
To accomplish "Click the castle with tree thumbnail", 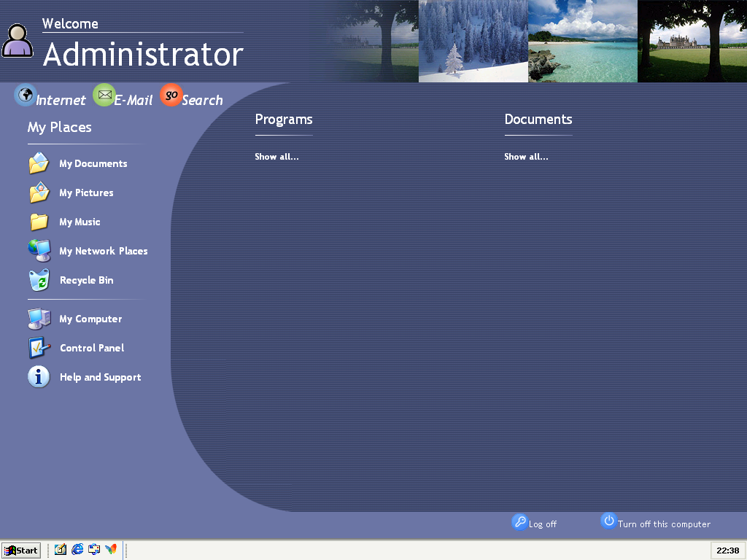I will (x=692, y=41).
